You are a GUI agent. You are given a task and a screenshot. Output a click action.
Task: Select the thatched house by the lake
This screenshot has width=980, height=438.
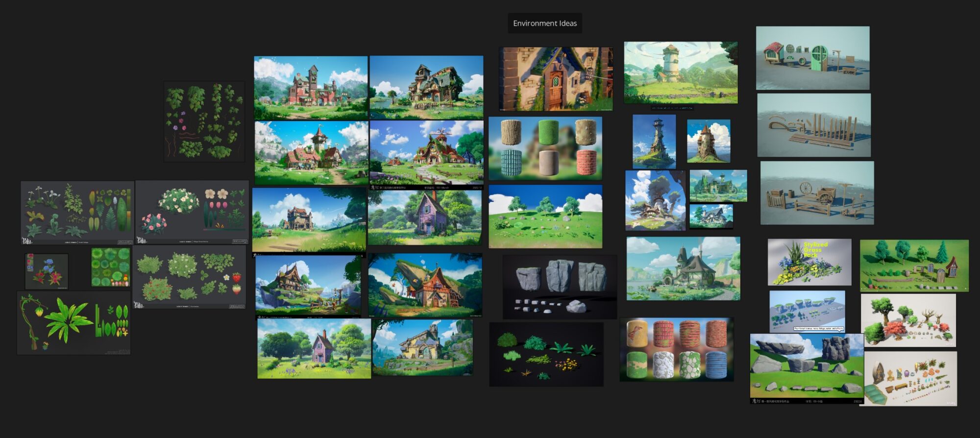point(684,268)
